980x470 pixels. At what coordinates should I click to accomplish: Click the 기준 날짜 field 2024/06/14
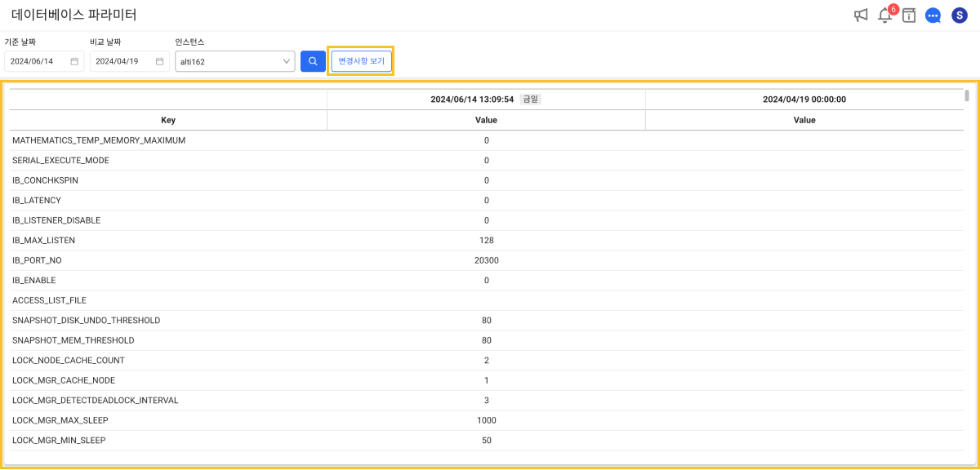point(44,61)
